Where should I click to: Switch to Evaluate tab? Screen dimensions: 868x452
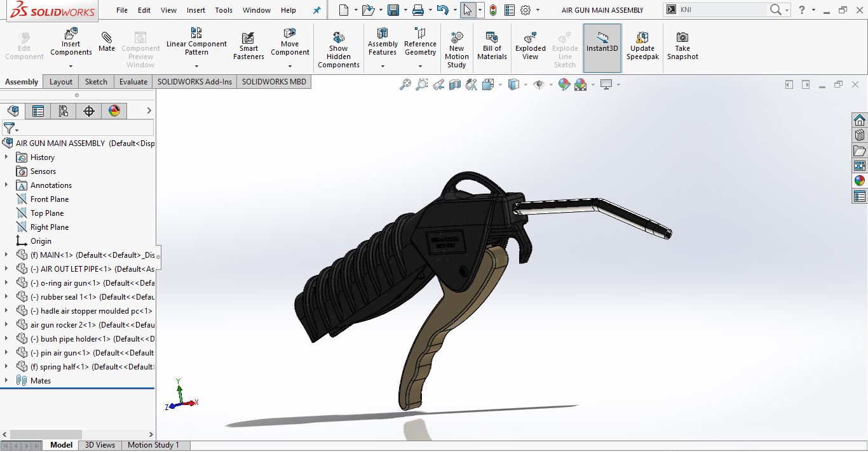coord(133,81)
